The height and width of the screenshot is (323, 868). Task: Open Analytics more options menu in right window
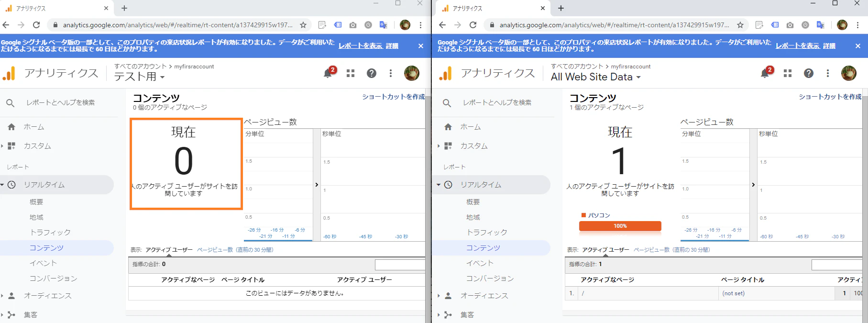click(x=828, y=73)
